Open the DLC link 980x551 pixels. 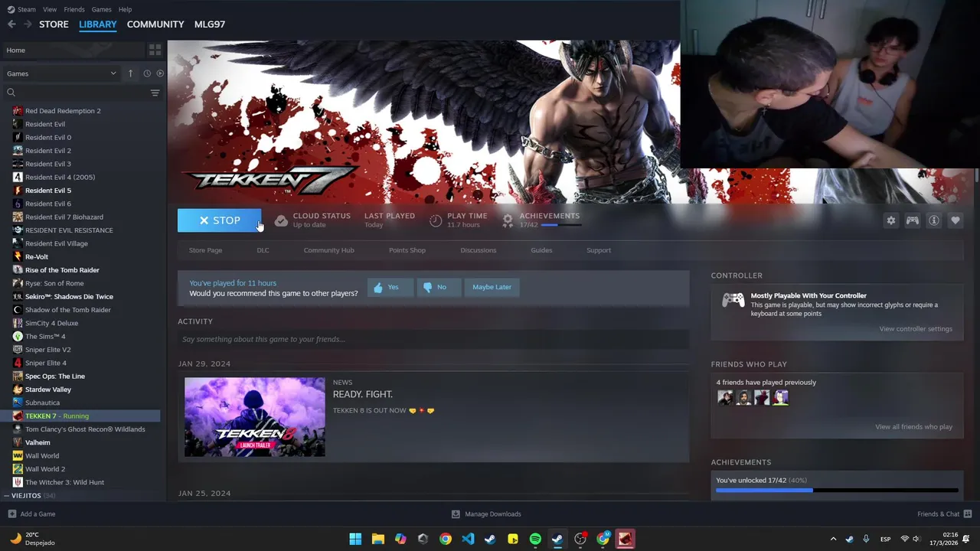coord(263,250)
